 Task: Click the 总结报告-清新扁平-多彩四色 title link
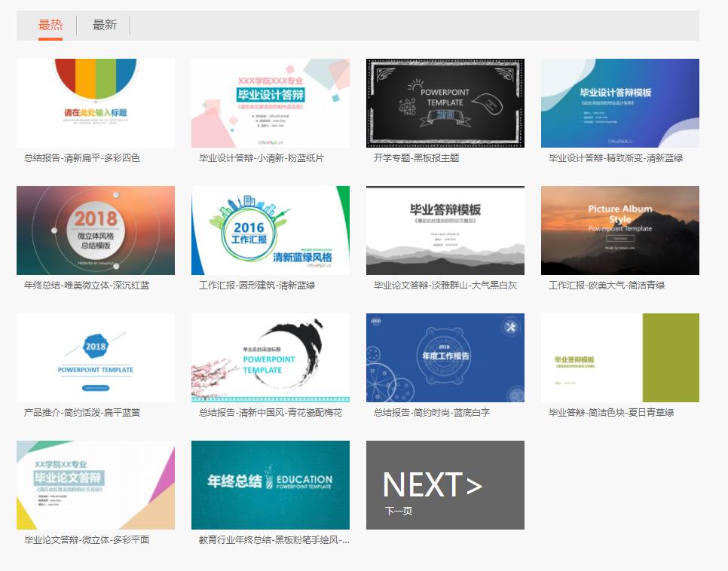[x=82, y=158]
